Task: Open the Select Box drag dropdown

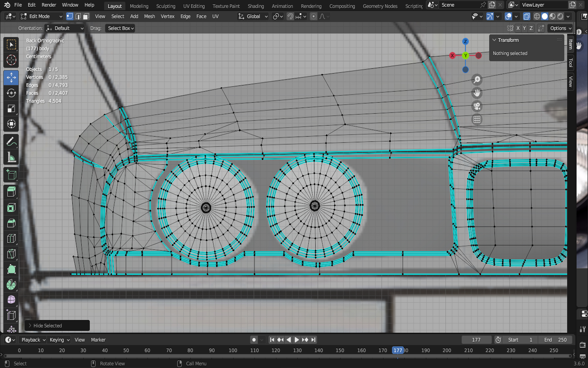Action: click(x=120, y=28)
